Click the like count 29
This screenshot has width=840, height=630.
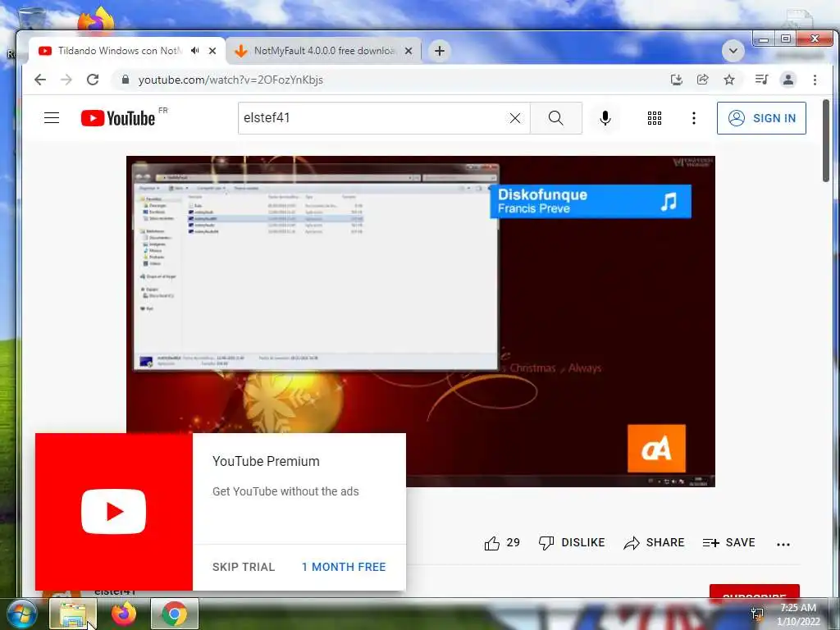tap(514, 543)
